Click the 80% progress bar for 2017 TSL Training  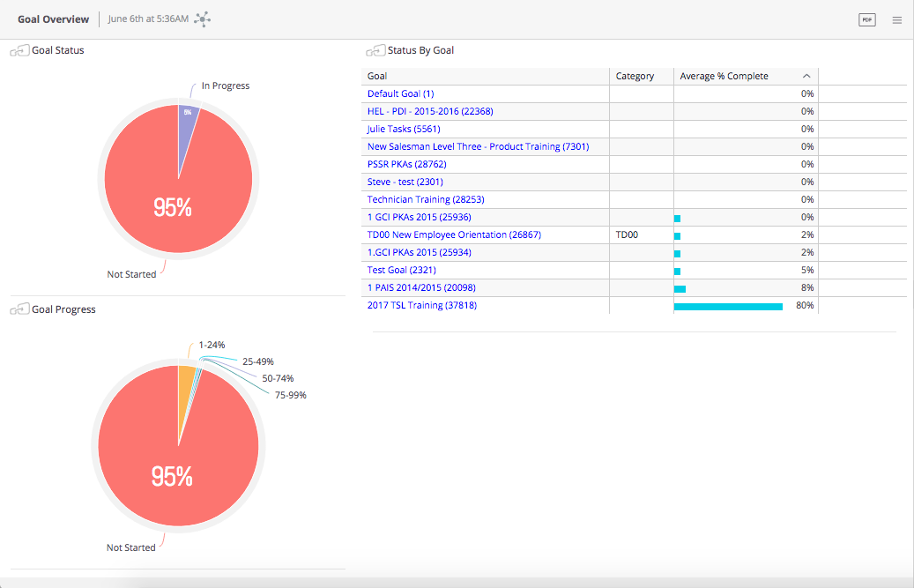click(728, 306)
